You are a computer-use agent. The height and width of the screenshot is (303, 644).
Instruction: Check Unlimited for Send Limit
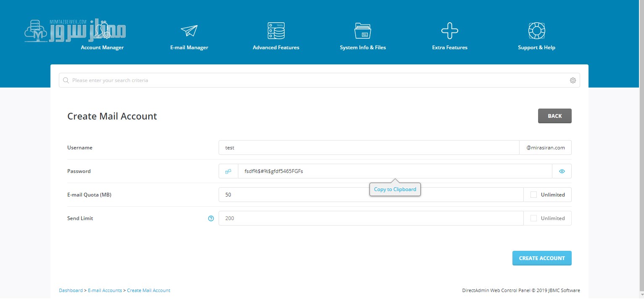coord(533,218)
